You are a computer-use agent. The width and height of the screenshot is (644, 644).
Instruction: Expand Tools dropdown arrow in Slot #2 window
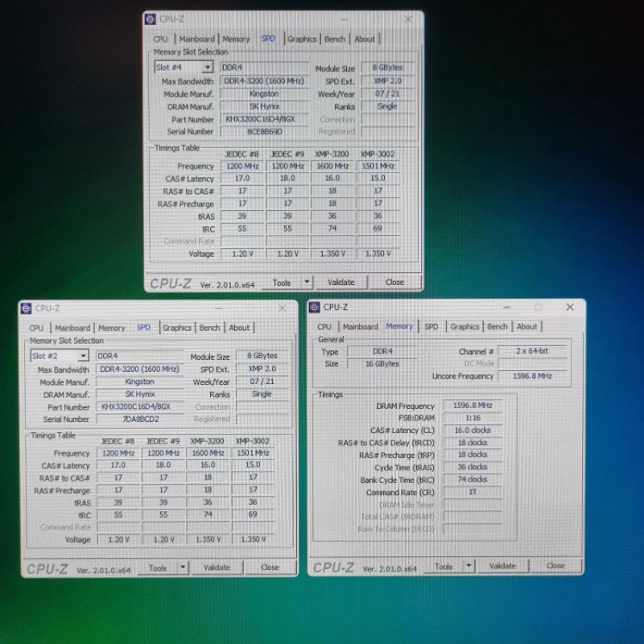click(183, 568)
